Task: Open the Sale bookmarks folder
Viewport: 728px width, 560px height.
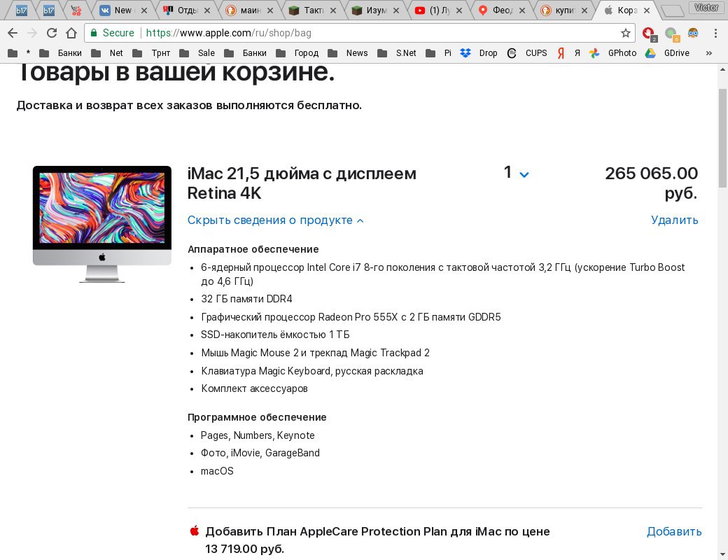Action: 197,53
